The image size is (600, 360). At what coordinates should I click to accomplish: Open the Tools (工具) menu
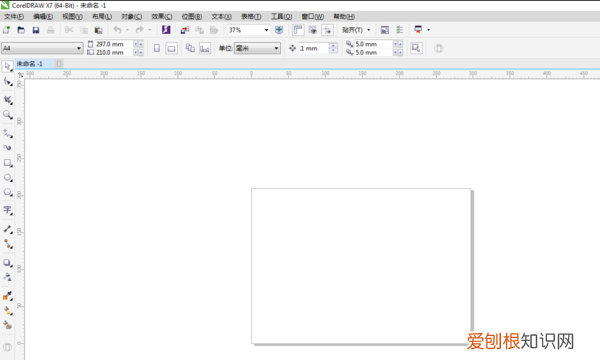(281, 16)
